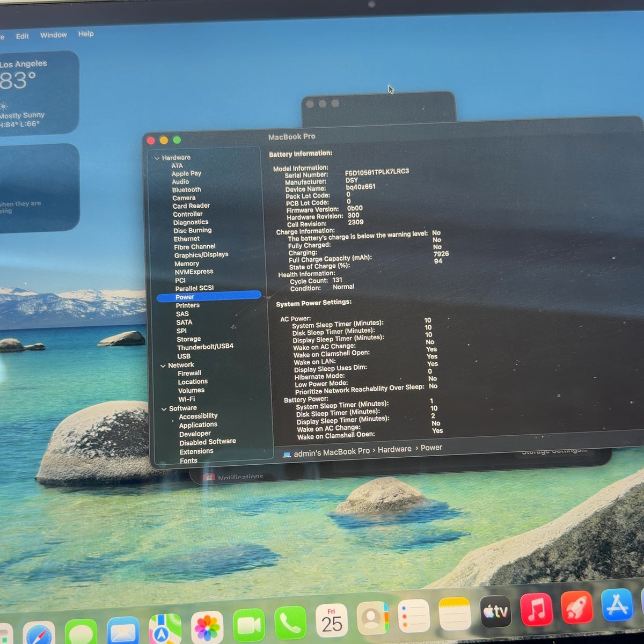The height and width of the screenshot is (644, 644).
Task: Open the Music app in the Dock
Action: tap(536, 609)
